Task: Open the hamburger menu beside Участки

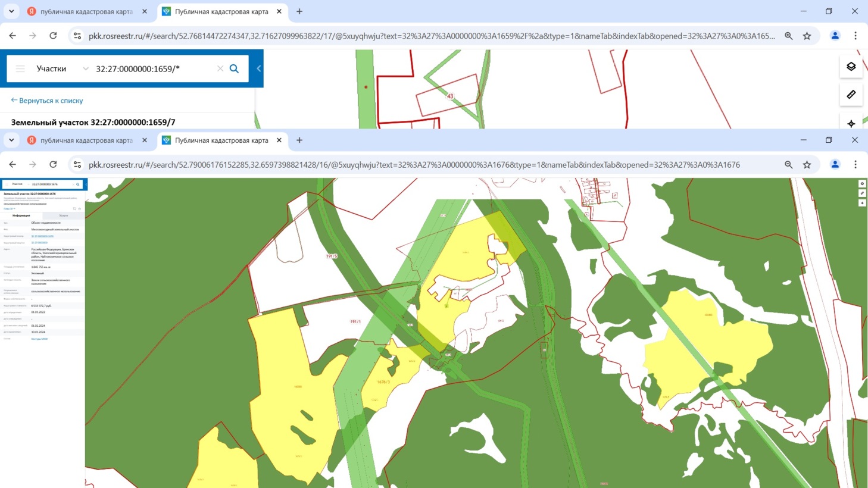Action: 20,68
